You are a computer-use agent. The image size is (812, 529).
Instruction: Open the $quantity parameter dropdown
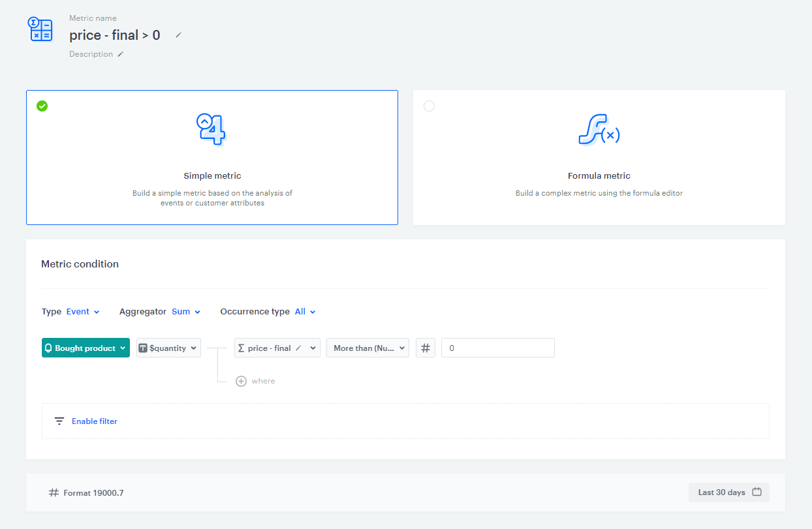coord(168,348)
